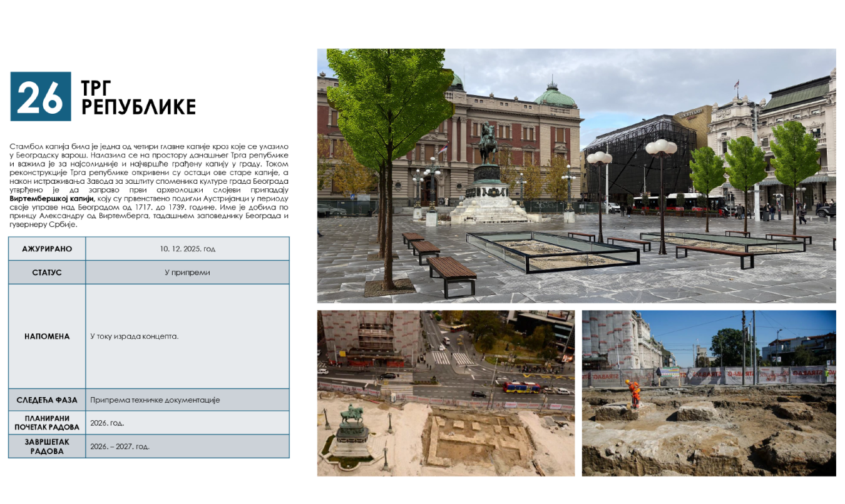Click the red bus in aerial photo
The image size is (845, 504).
[521, 387]
